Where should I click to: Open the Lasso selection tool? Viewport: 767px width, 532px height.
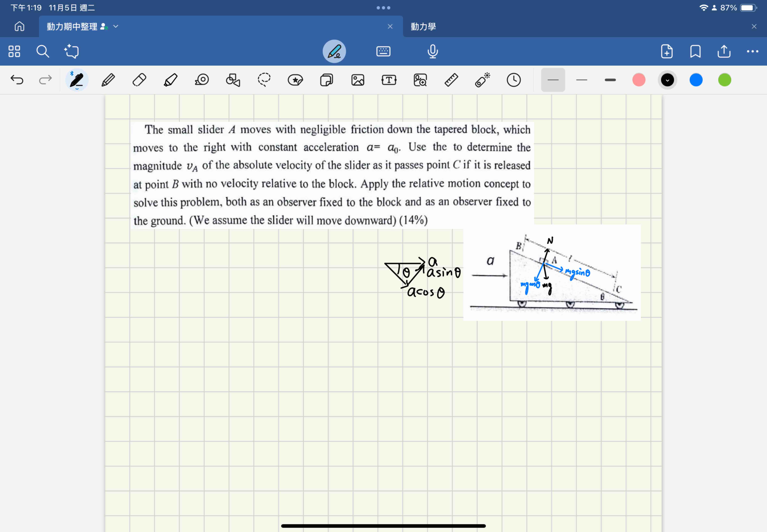(263, 80)
